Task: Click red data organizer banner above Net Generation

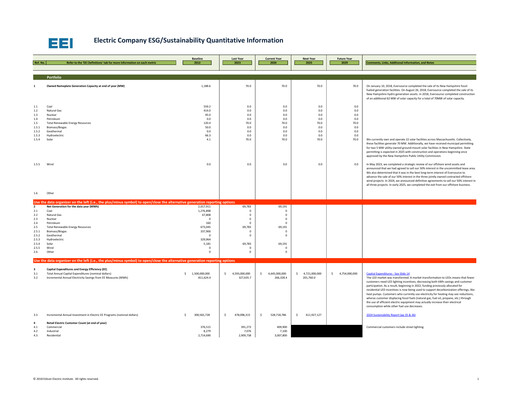Action: 254,202
